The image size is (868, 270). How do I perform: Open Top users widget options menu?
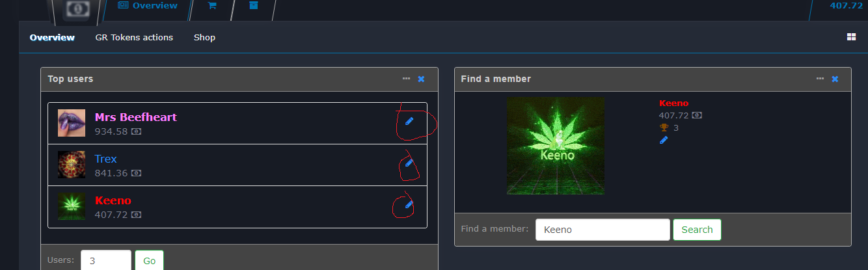[407, 79]
